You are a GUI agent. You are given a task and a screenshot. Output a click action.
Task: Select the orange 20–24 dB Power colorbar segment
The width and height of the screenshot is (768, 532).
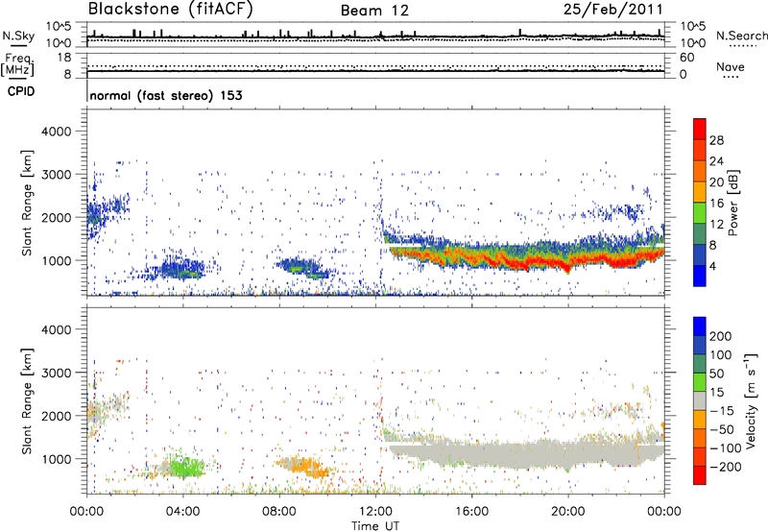coord(700,171)
